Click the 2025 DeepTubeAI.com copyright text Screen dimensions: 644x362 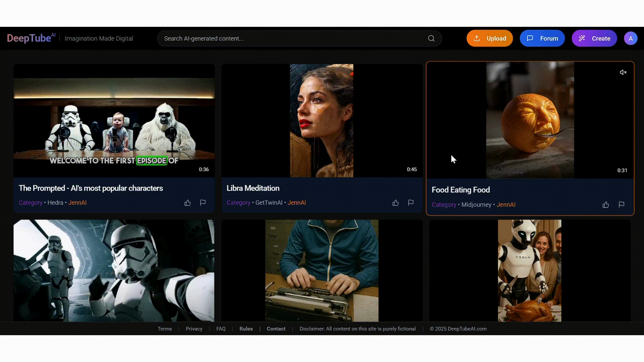[x=458, y=329]
